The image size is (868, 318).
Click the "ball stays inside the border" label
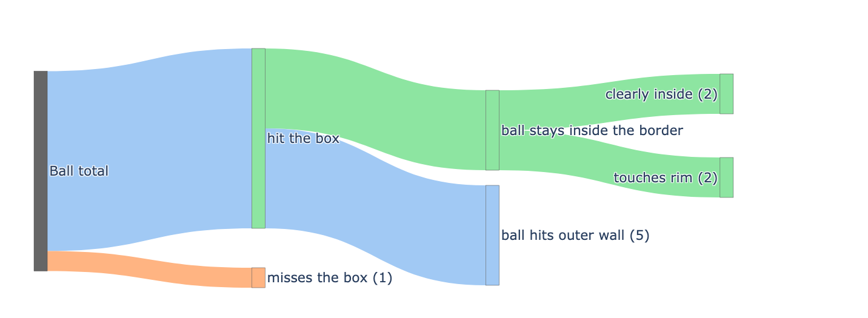592,131
